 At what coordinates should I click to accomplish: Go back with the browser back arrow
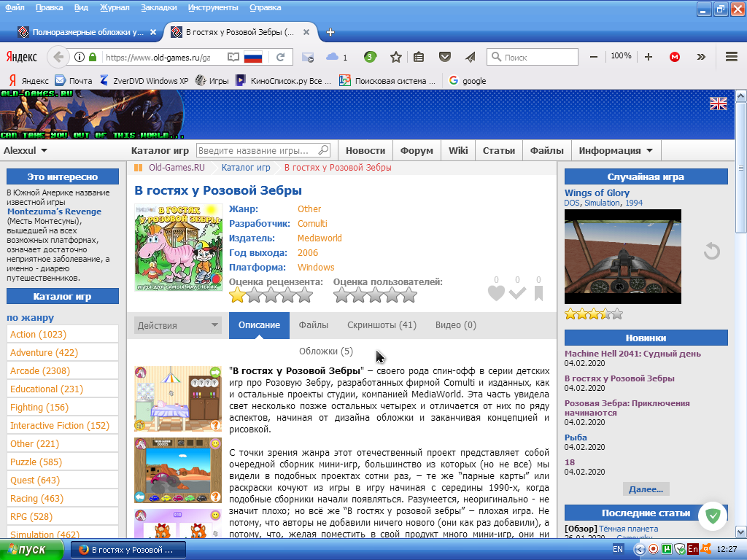tap(58, 57)
